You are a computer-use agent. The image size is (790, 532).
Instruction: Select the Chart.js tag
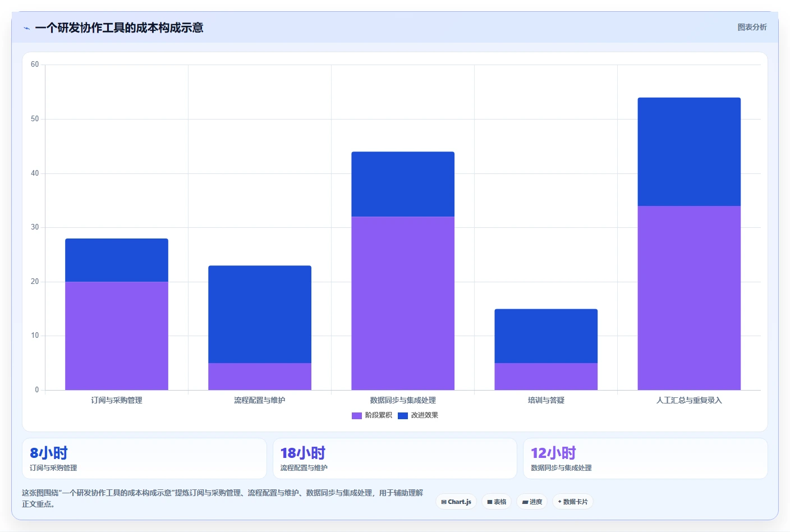click(456, 502)
